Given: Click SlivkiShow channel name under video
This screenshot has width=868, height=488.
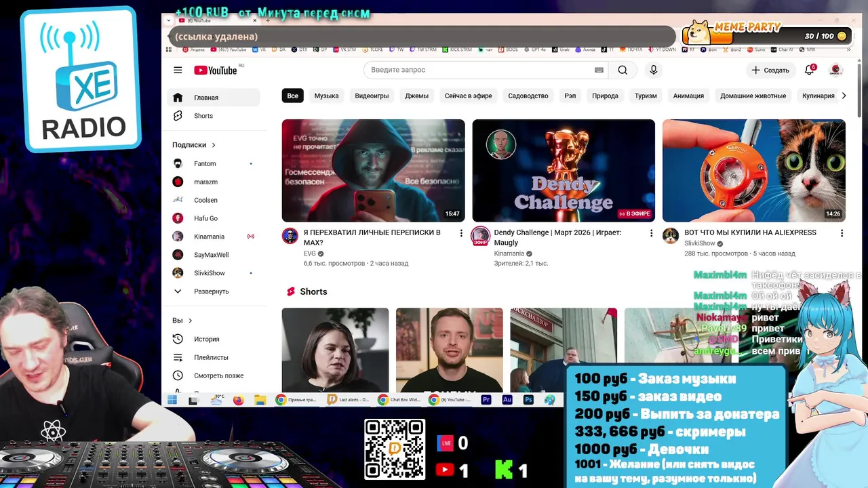Looking at the screenshot, I should point(700,243).
